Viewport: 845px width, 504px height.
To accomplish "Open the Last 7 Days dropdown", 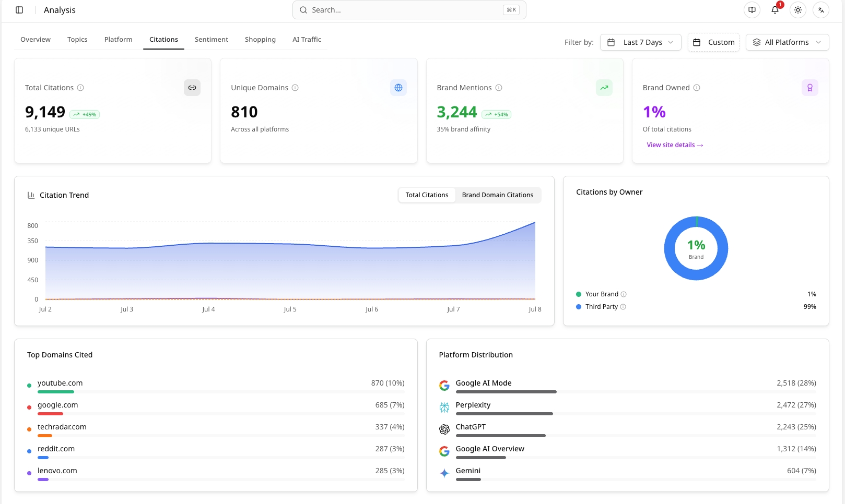I will click(x=641, y=42).
